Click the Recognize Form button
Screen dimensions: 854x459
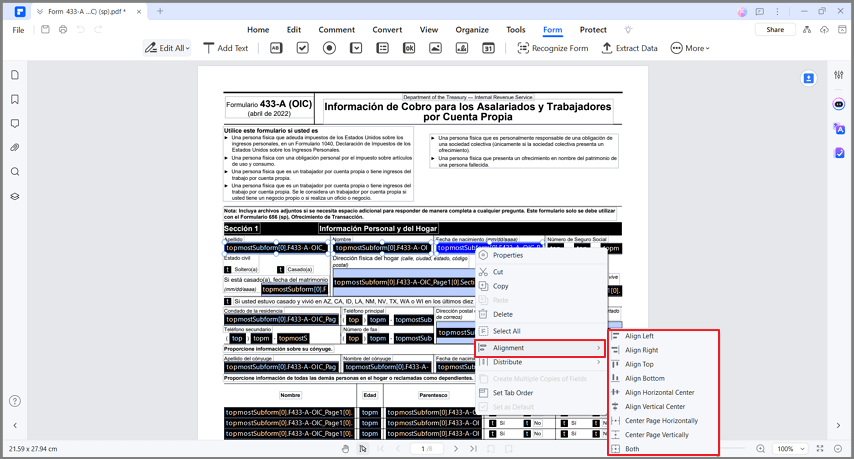(553, 48)
